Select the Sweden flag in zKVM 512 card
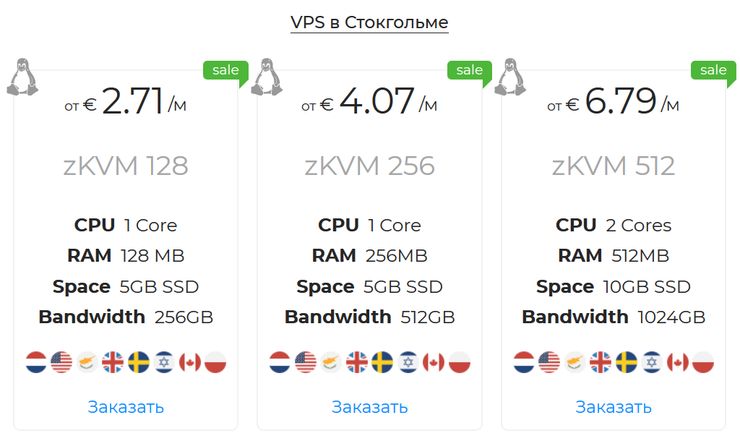The image size is (740, 436). (x=626, y=362)
